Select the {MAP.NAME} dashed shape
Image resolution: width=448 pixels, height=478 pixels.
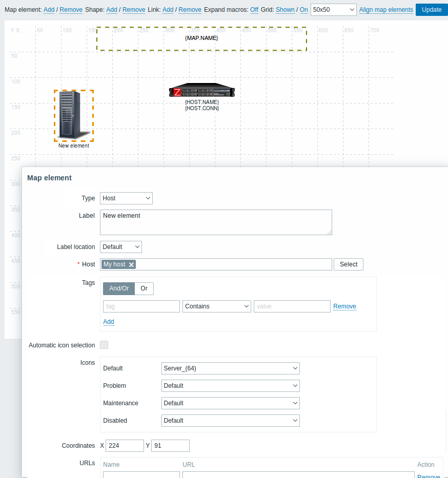(x=201, y=38)
